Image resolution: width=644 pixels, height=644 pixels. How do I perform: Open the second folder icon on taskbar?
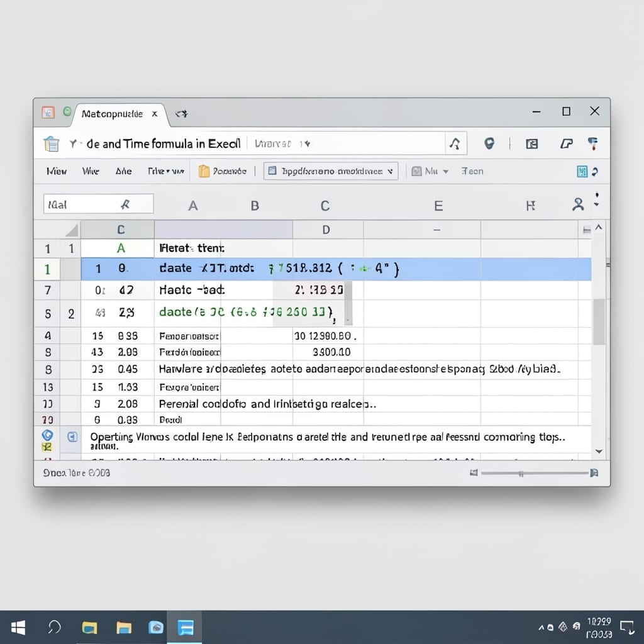(124, 628)
